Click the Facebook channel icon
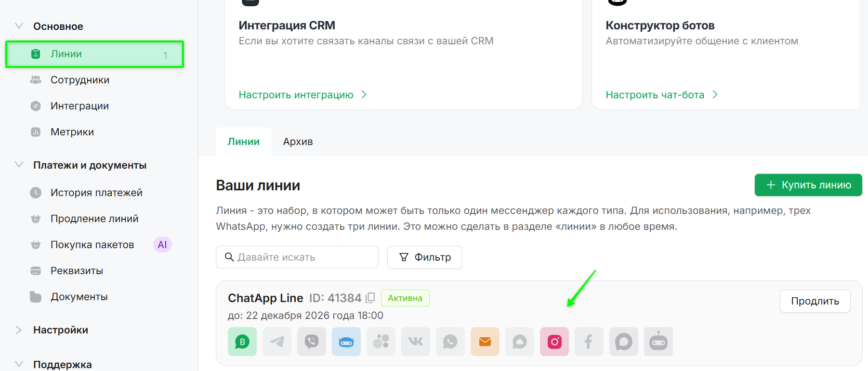 (589, 342)
